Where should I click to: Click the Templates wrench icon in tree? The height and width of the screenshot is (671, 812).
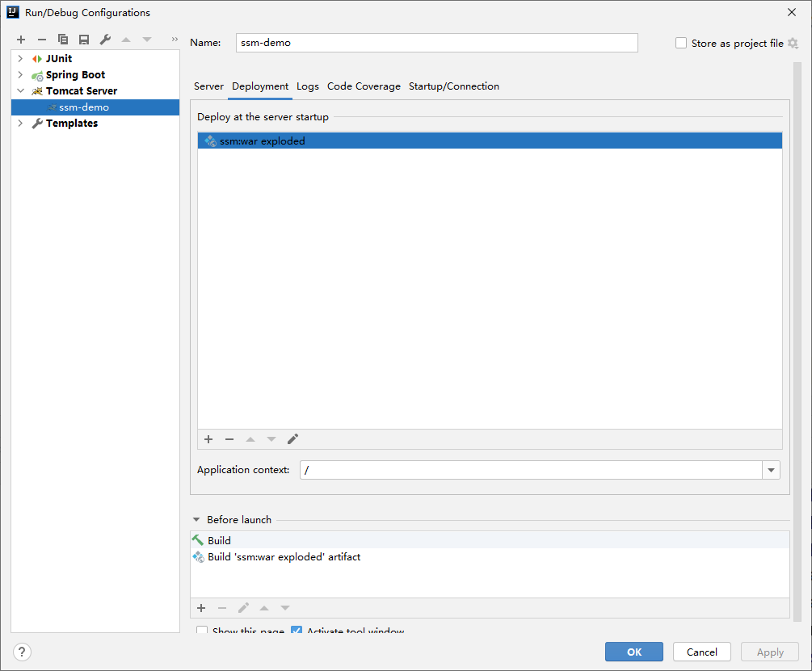(37, 123)
